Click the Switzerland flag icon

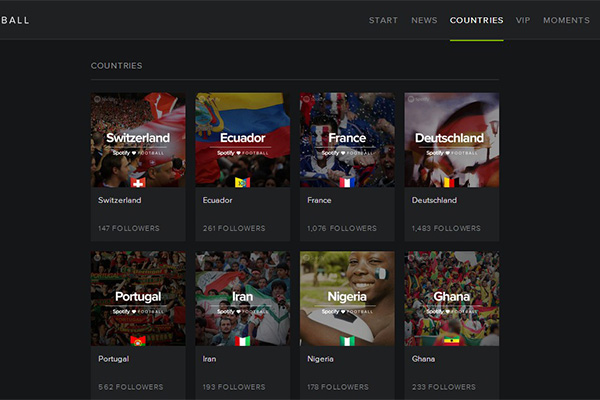click(x=138, y=182)
